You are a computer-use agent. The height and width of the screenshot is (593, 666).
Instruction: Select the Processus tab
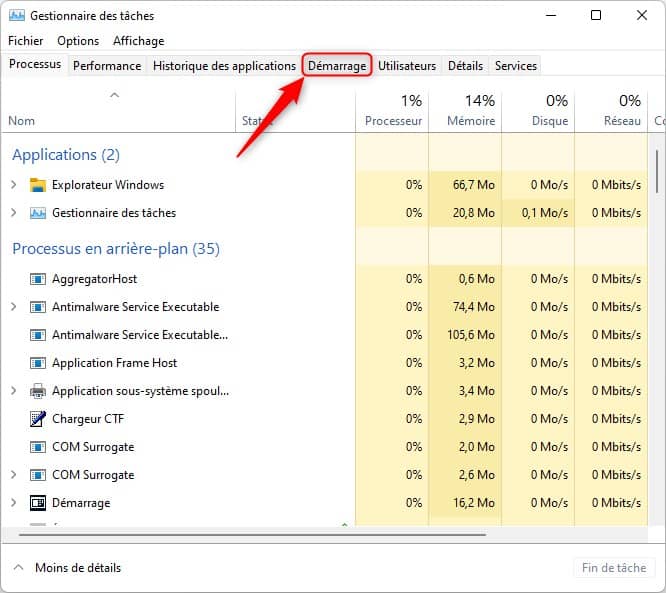point(35,65)
